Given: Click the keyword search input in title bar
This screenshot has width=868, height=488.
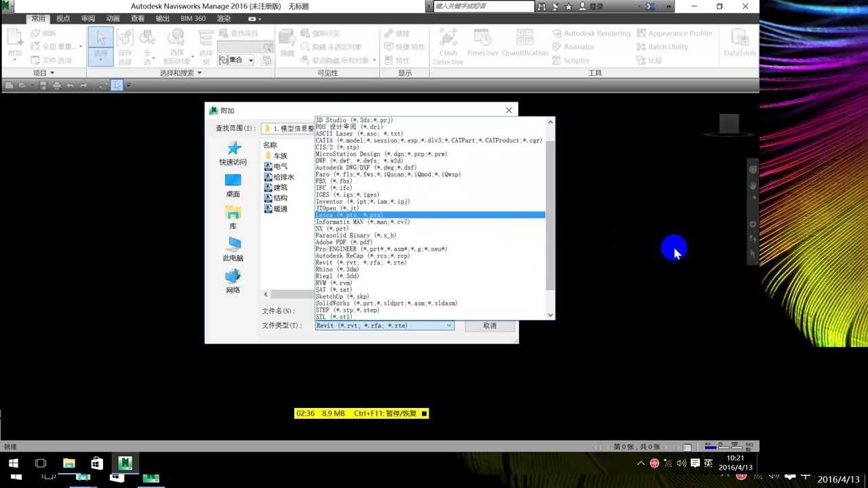Looking at the screenshot, I should [484, 7].
